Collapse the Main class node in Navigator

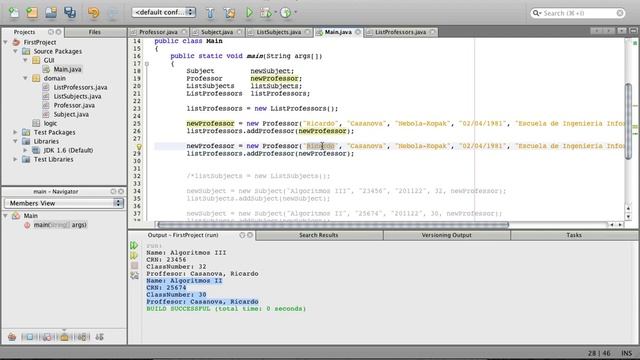[x=6, y=216]
